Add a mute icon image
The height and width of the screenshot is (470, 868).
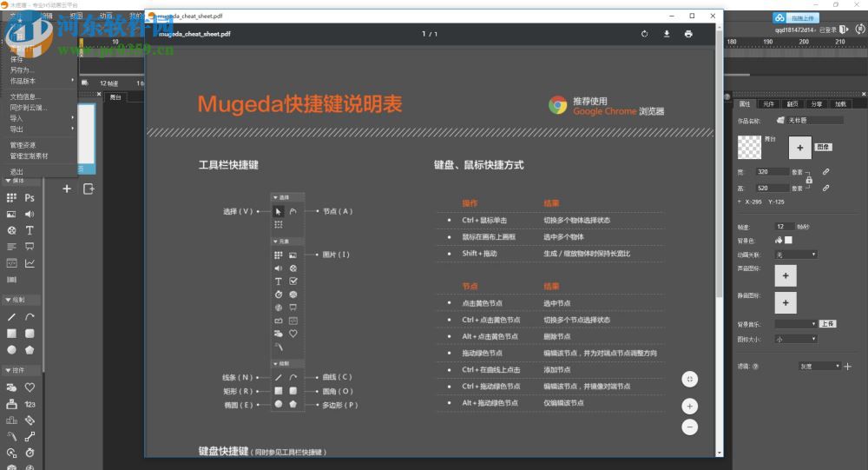tap(786, 302)
